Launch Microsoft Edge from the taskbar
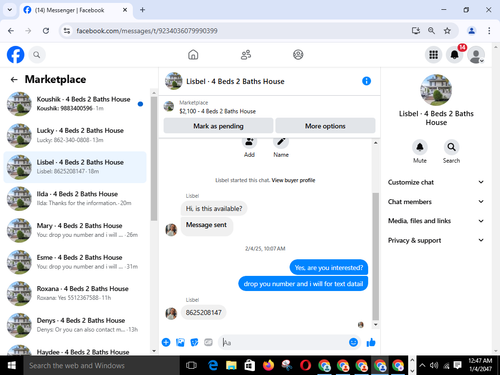The width and height of the screenshot is (500, 375). tap(213, 366)
